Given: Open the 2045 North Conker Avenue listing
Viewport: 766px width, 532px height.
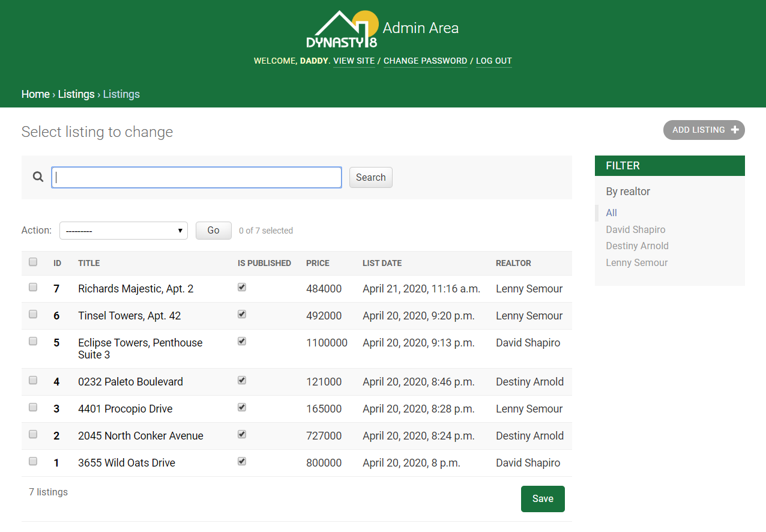Looking at the screenshot, I should [140, 435].
